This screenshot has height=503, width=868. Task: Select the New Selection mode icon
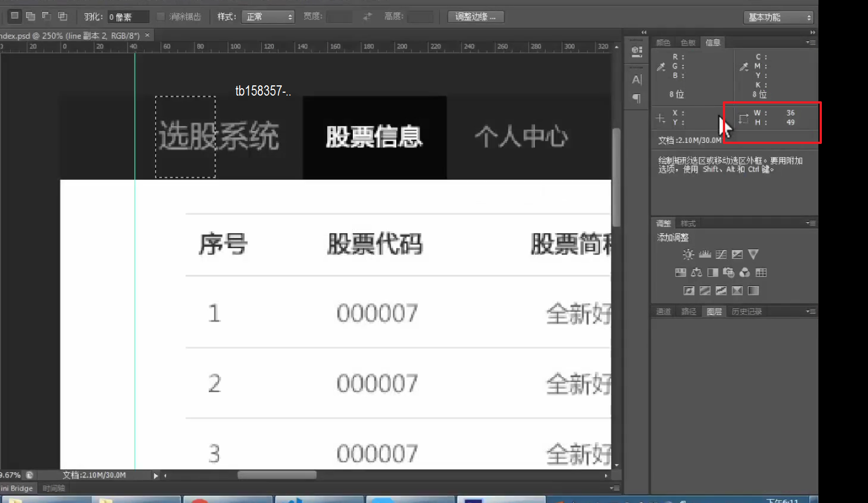15,16
